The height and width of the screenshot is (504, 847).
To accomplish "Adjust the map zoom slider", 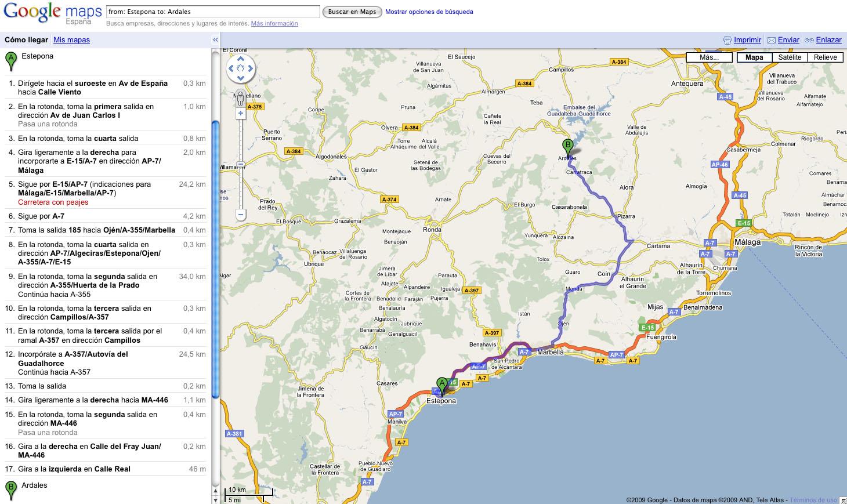I will 240,162.
